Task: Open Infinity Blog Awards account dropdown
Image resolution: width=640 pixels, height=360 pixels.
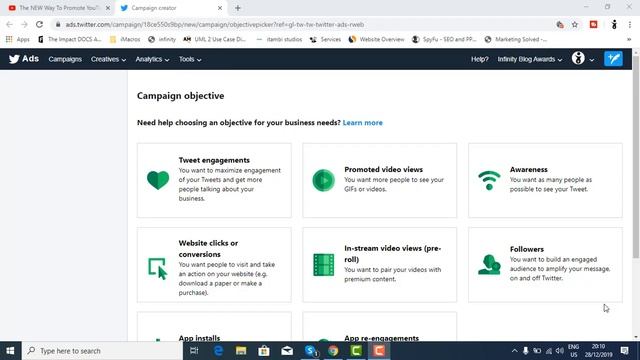Action: point(529,59)
